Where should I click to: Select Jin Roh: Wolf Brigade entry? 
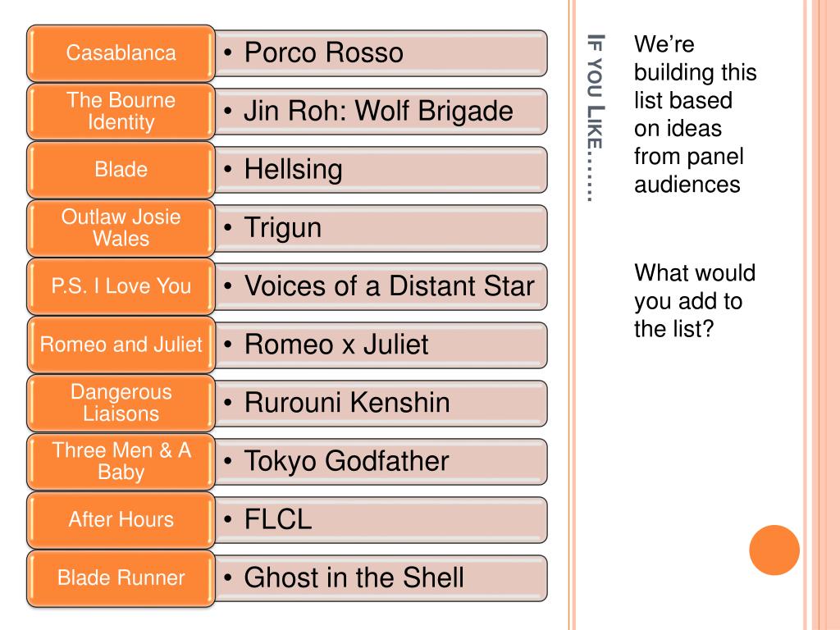(x=381, y=112)
